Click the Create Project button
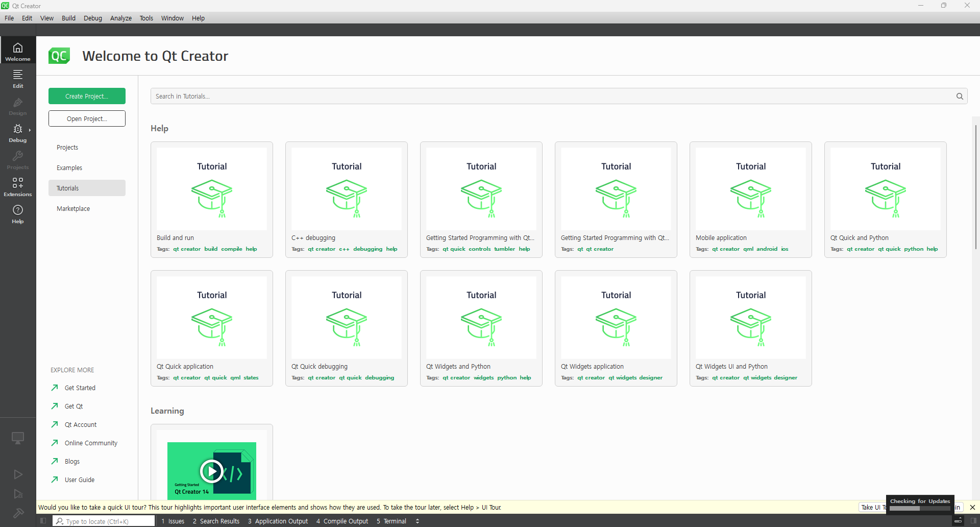Image resolution: width=980 pixels, height=527 pixels. [x=87, y=96]
